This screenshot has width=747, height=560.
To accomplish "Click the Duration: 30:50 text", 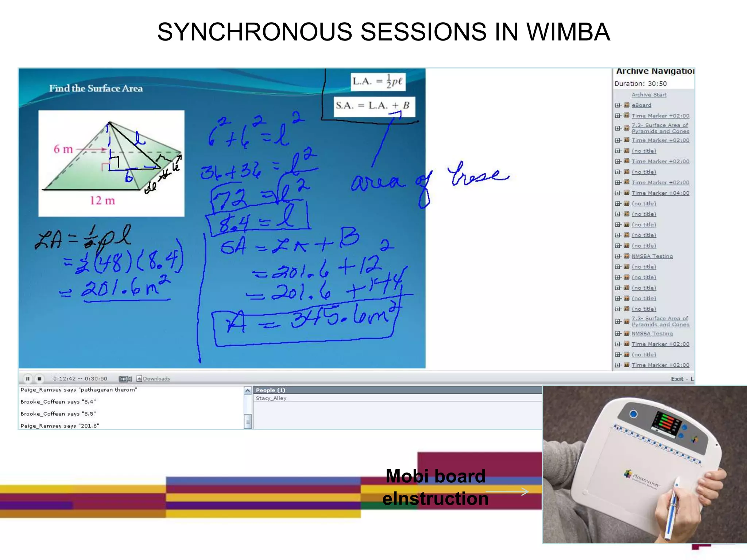I will [x=640, y=84].
